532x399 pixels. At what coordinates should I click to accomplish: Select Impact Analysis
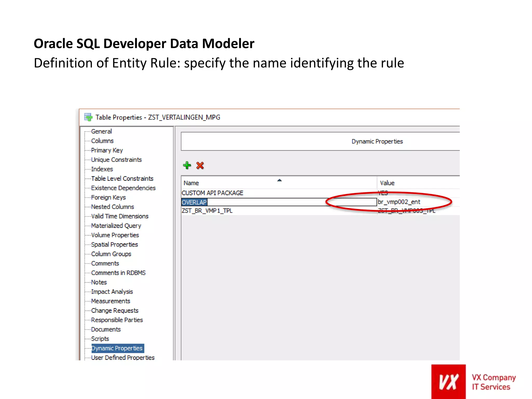point(112,292)
